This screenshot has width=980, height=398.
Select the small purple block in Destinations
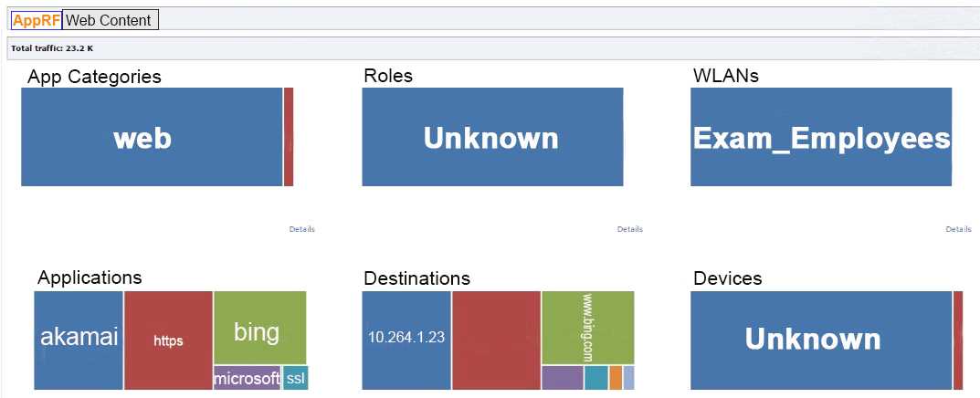pos(562,378)
